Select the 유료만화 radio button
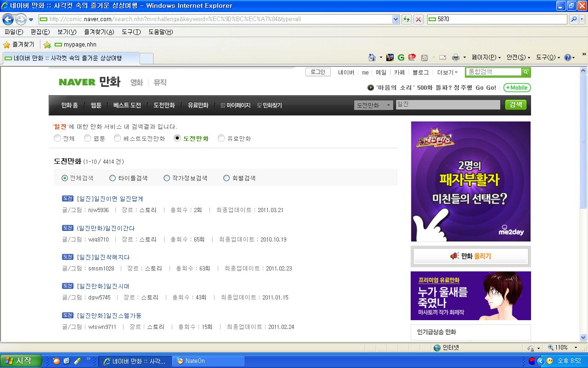The height and width of the screenshot is (368, 588). point(221,138)
